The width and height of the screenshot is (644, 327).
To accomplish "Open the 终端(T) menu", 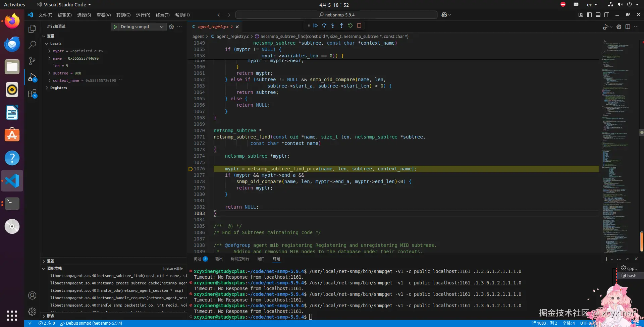I will click(163, 15).
